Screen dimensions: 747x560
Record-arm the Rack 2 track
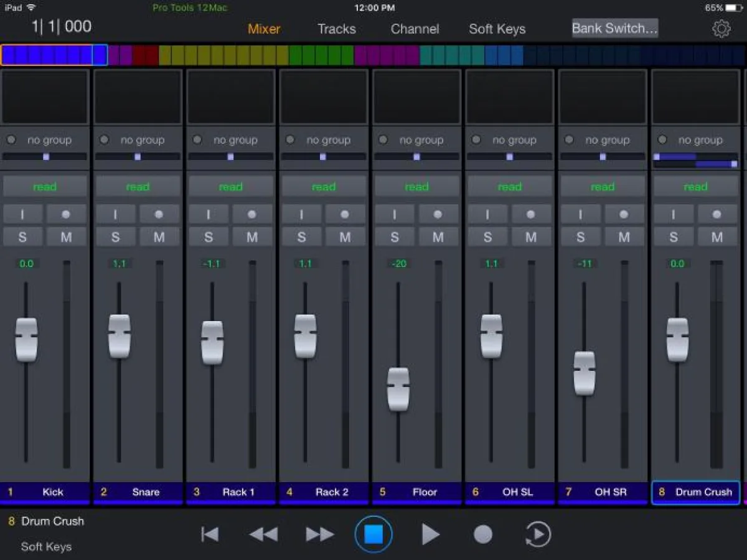(x=345, y=214)
